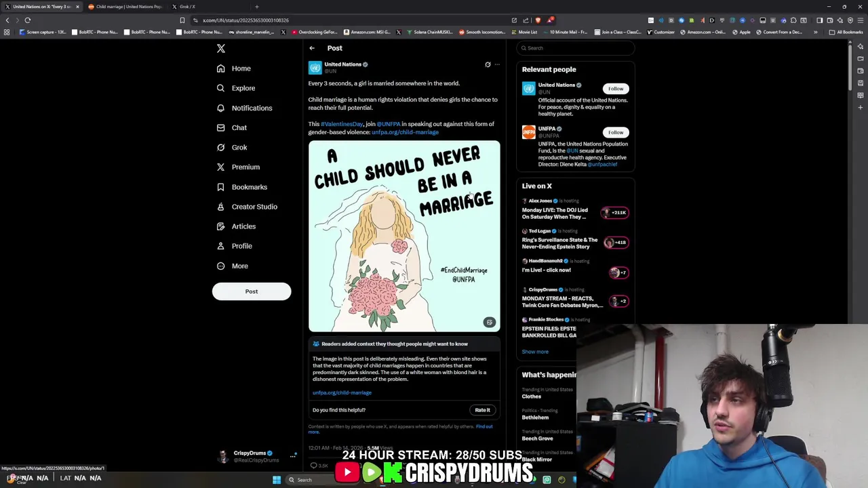Open Ted Logan's Ring's Surveillance State broadcast
Viewport: 868px width, 488px height.
point(576,240)
